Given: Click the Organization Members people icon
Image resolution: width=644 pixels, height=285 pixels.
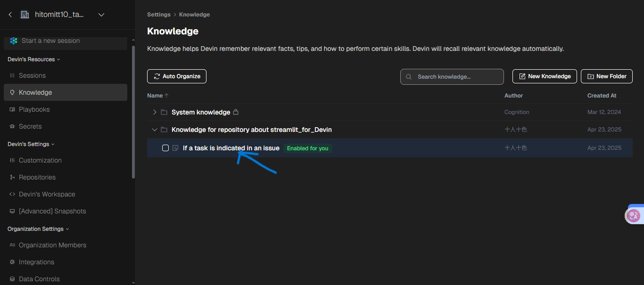Looking at the screenshot, I should (12, 245).
